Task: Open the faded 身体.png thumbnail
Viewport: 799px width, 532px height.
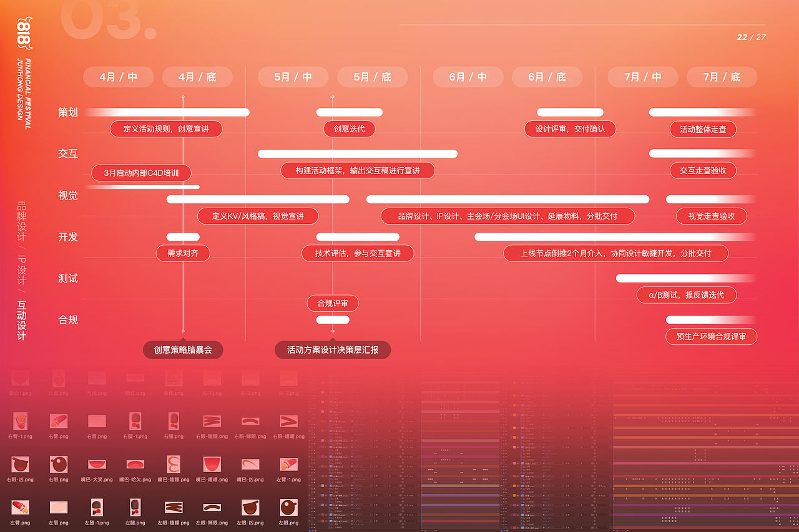Action: 174,378
